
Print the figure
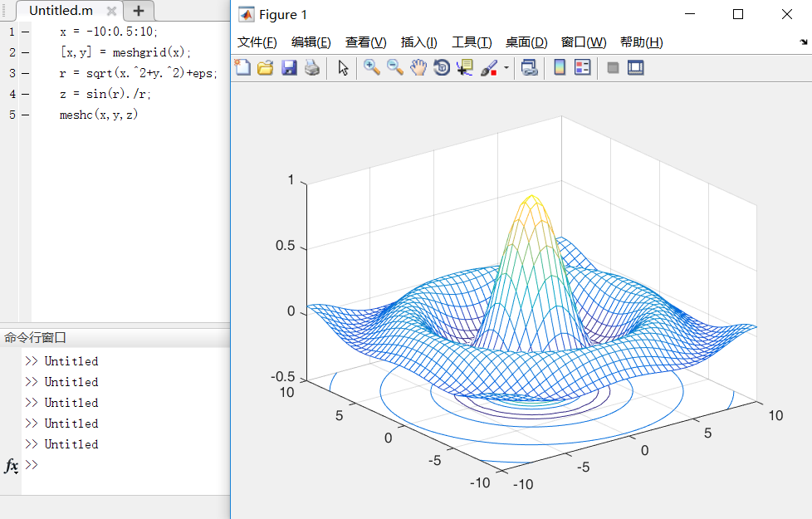(x=313, y=67)
